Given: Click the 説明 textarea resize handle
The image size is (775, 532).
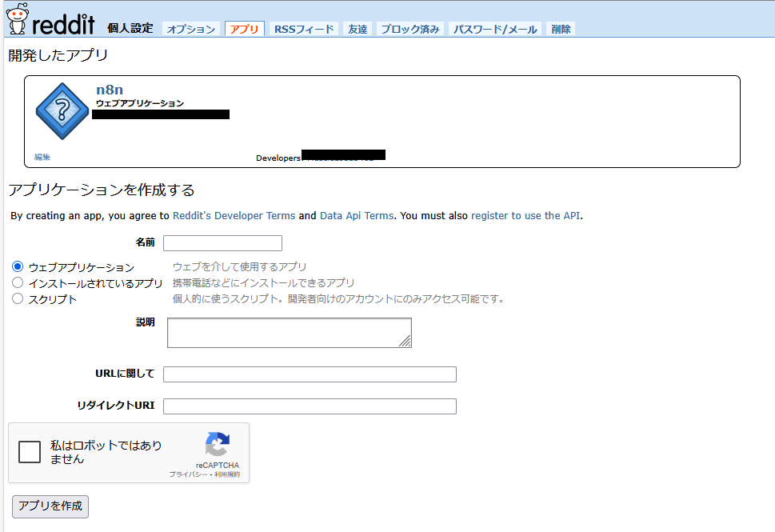Looking at the screenshot, I should (x=405, y=342).
